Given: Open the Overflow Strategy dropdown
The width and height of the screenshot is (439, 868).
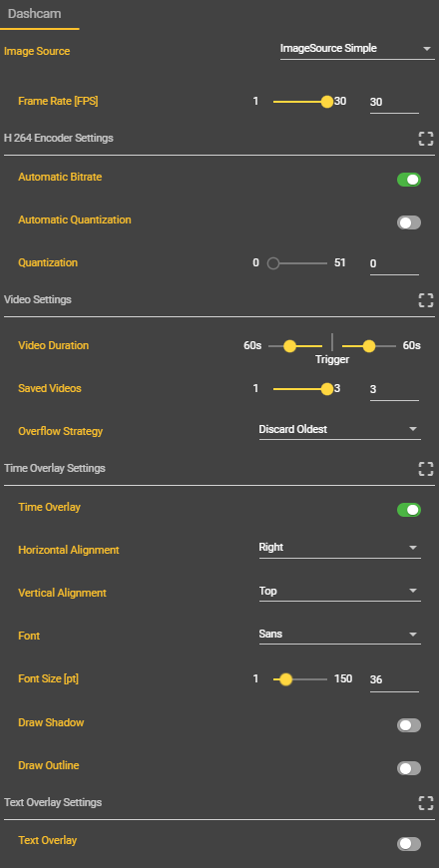Looking at the screenshot, I should click(340, 430).
